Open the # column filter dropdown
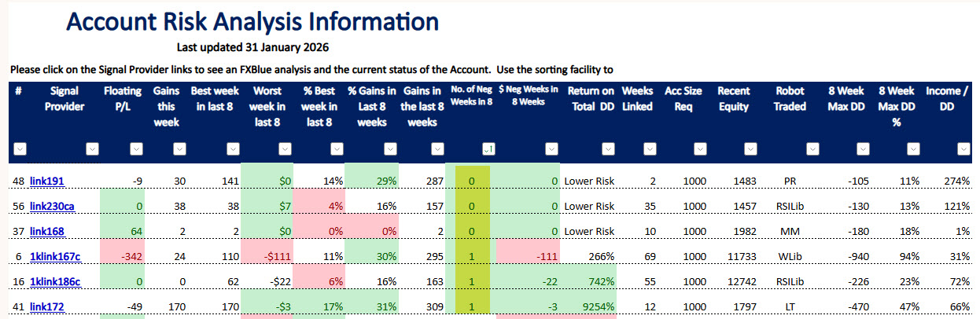The width and height of the screenshot is (980, 319). (x=20, y=148)
